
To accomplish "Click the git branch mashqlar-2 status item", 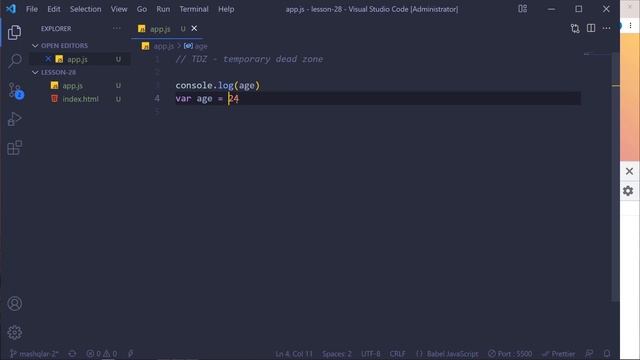I will pos(34,353).
